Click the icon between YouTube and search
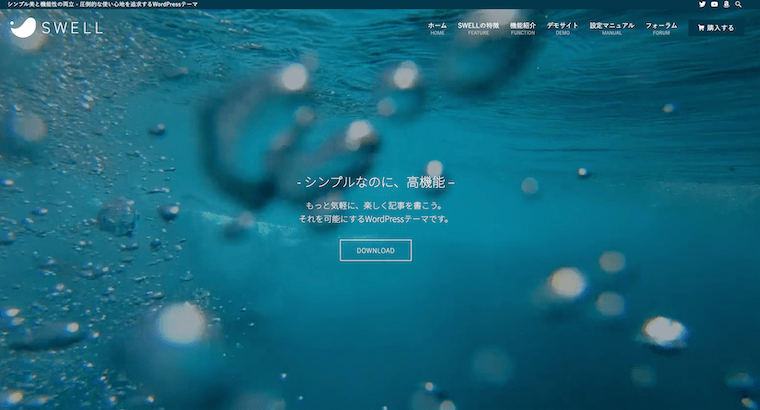 (726, 5)
